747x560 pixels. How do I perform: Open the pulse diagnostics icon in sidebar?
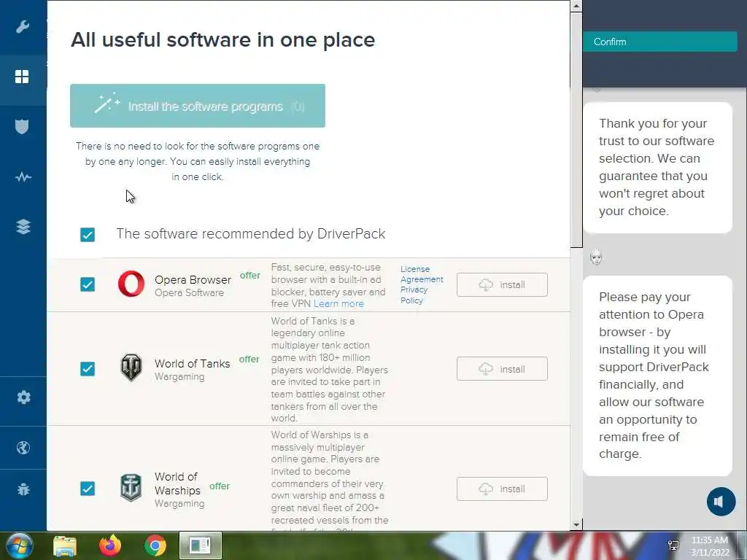(23, 178)
